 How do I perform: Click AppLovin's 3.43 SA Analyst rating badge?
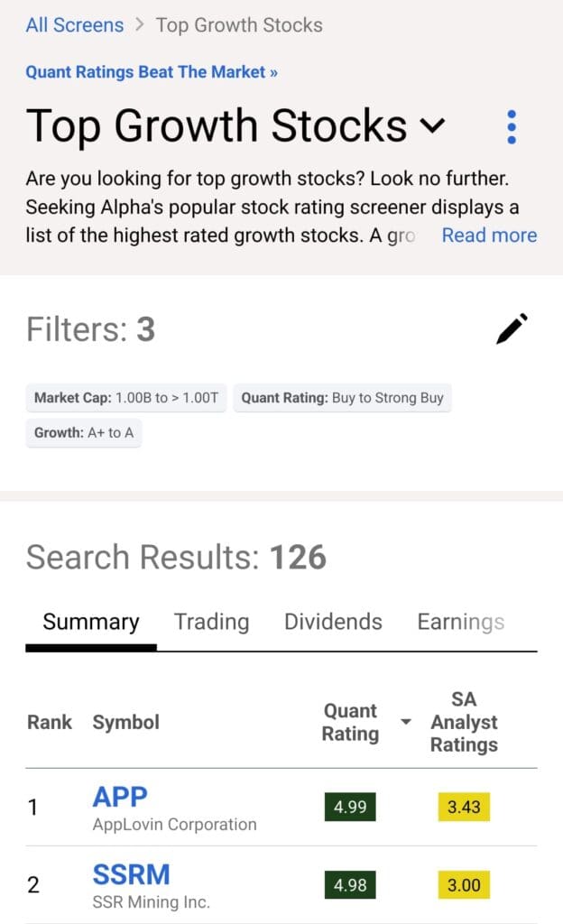463,808
